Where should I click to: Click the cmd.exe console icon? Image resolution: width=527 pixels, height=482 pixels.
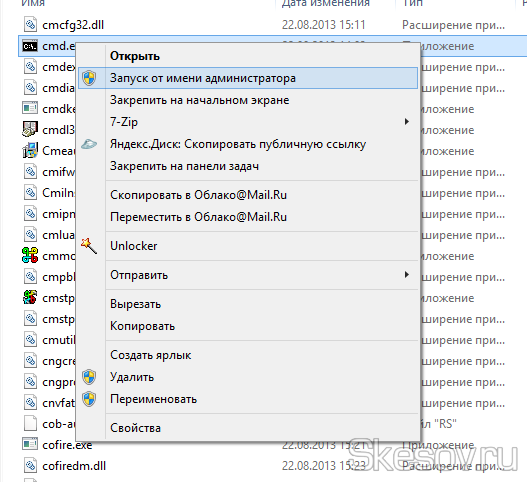(x=30, y=46)
